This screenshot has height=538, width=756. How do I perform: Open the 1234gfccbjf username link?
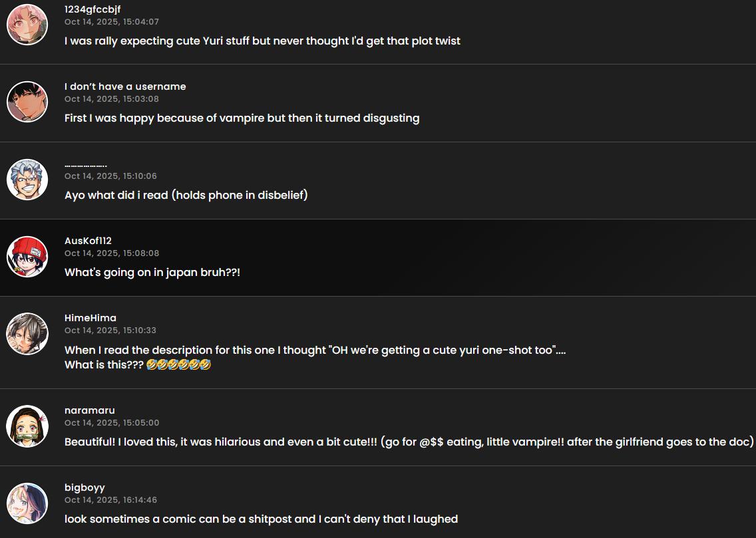pyautogui.click(x=93, y=9)
